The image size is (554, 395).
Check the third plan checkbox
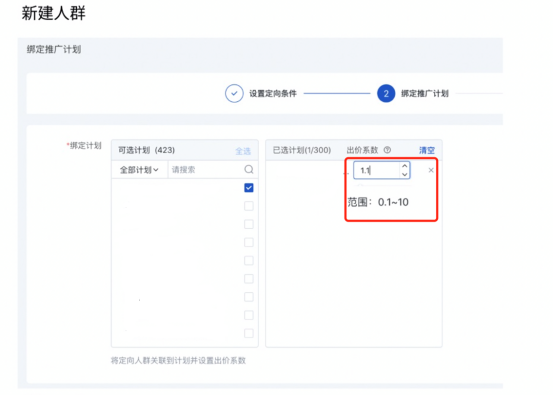coord(249,224)
